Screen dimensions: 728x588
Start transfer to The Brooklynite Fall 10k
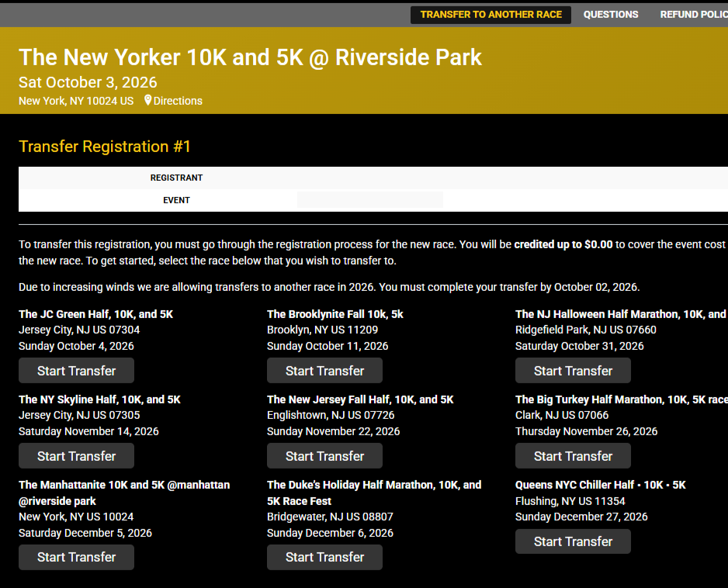[324, 370]
